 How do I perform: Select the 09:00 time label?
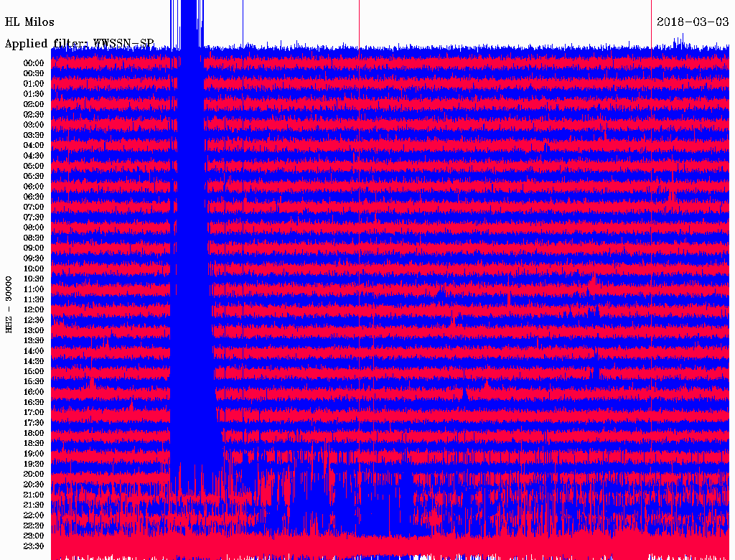[x=34, y=248]
